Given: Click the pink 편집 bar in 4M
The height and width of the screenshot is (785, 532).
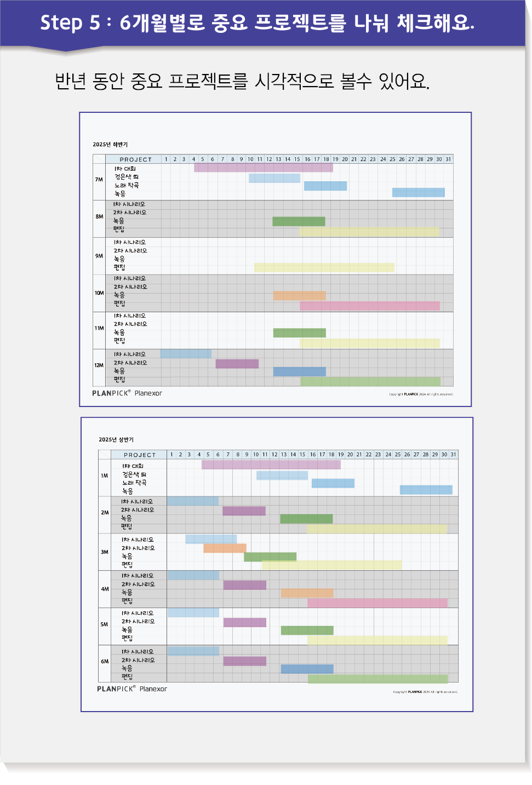Looking at the screenshot, I should [377, 603].
